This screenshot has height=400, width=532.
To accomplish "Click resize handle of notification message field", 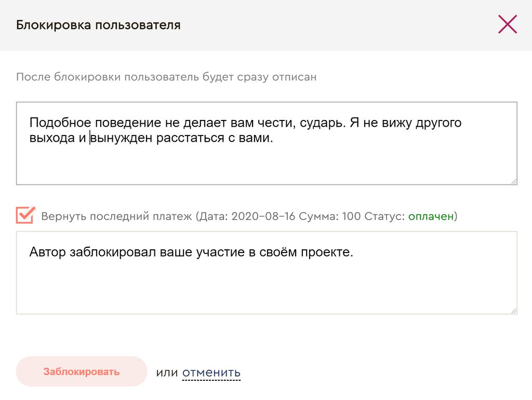I will point(513,310).
